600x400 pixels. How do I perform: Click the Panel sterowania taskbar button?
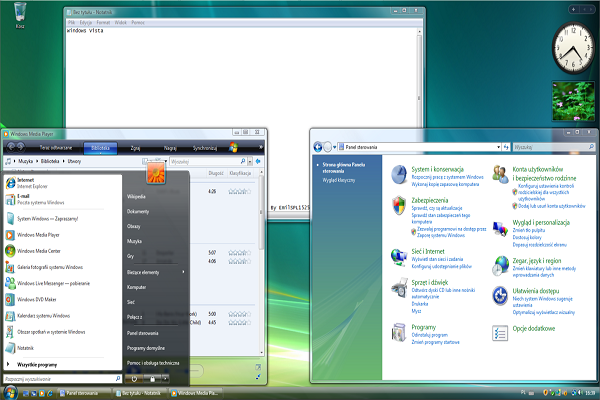[84, 393]
